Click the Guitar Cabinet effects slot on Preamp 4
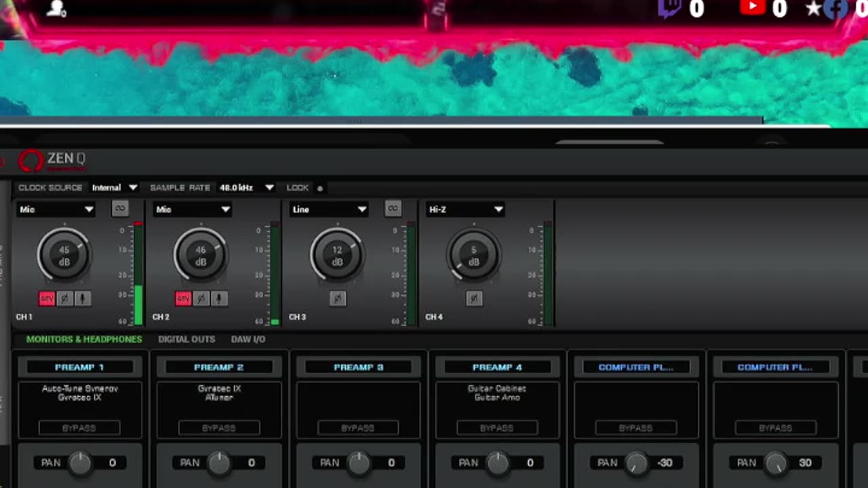 (497, 389)
